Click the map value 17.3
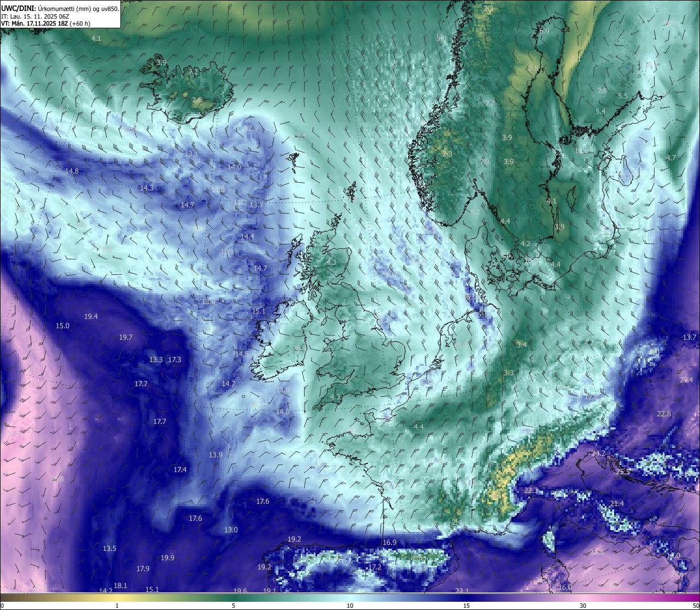700x610 pixels. tap(174, 359)
